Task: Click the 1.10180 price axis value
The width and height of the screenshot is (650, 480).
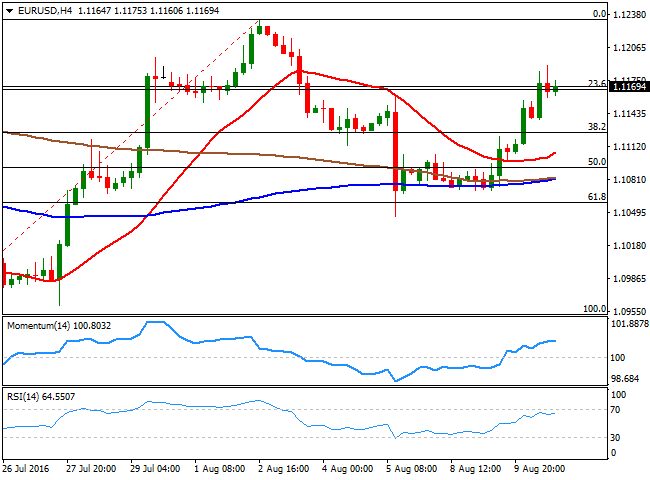Action: point(629,245)
